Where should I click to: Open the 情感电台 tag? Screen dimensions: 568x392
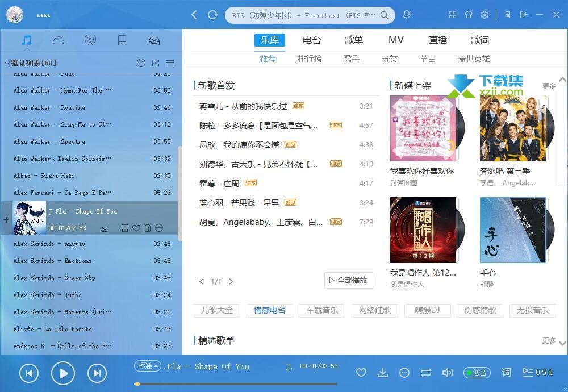point(269,311)
